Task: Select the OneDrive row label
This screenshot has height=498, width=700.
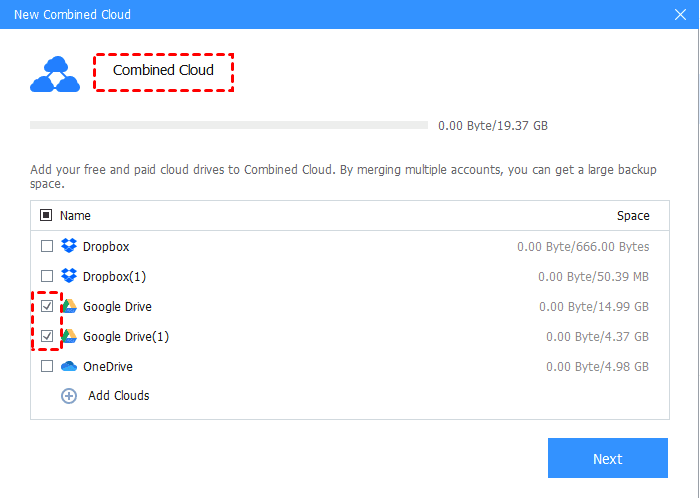Action: click(108, 366)
